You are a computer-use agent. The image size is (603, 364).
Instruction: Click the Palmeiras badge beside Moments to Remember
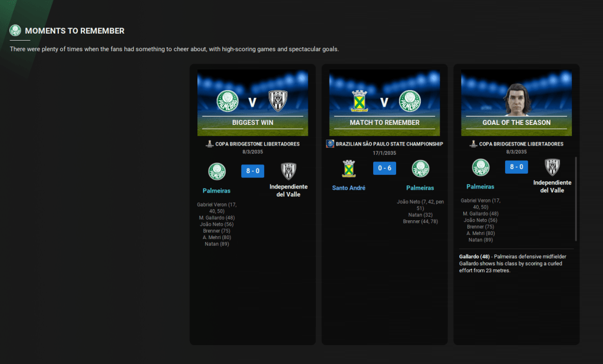(15, 31)
